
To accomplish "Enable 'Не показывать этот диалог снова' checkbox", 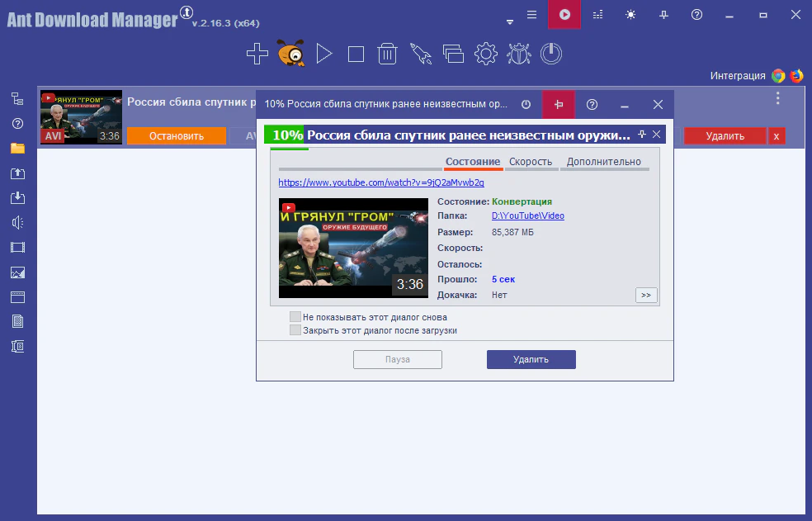I will click(x=295, y=317).
